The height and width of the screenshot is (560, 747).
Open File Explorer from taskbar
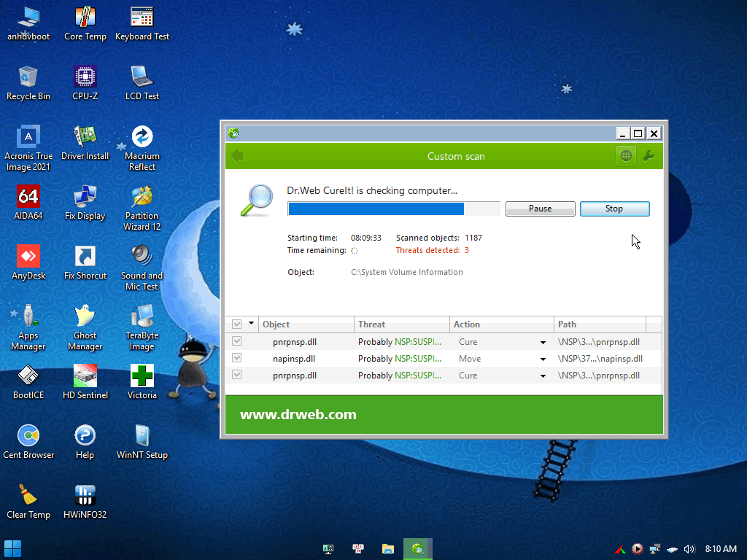[388, 549]
